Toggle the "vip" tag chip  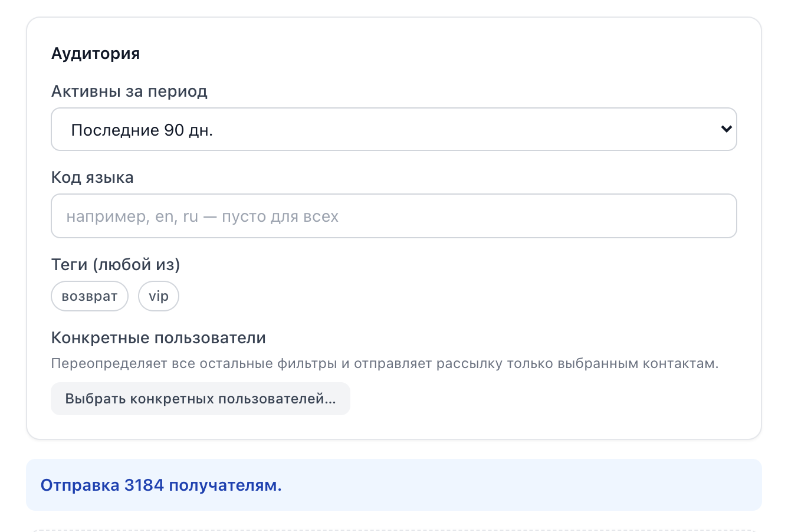pyautogui.click(x=159, y=296)
